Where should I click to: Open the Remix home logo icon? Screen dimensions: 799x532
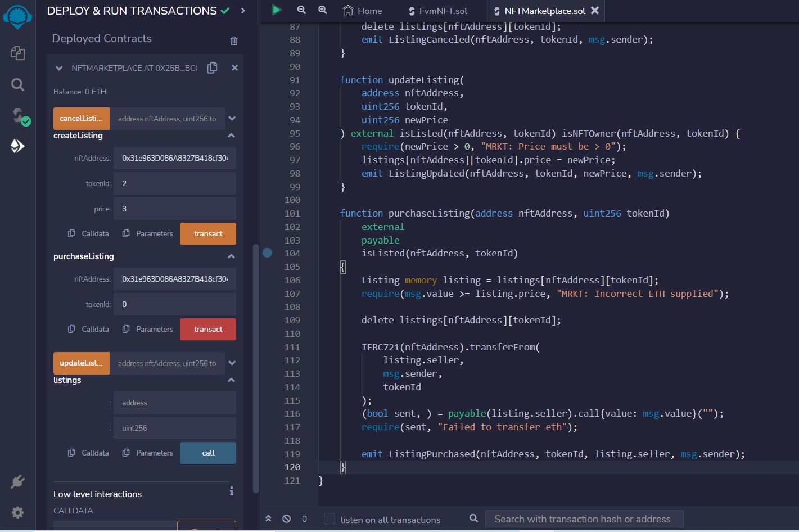click(x=17, y=17)
